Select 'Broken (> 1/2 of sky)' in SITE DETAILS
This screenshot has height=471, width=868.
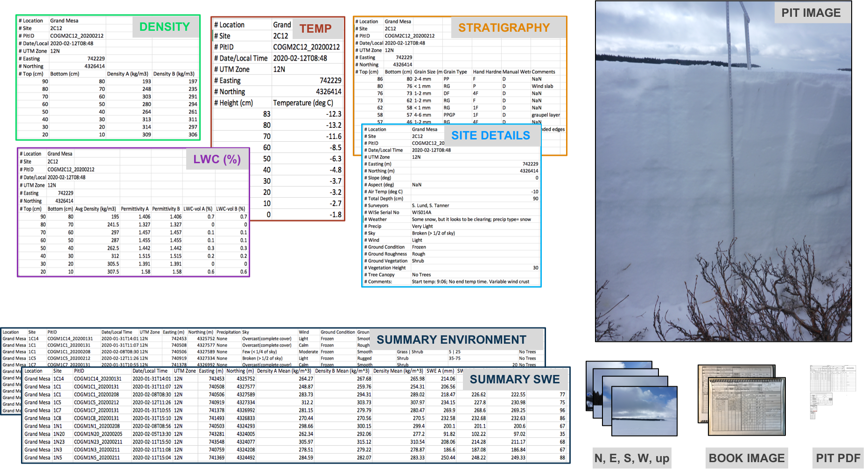(x=433, y=233)
